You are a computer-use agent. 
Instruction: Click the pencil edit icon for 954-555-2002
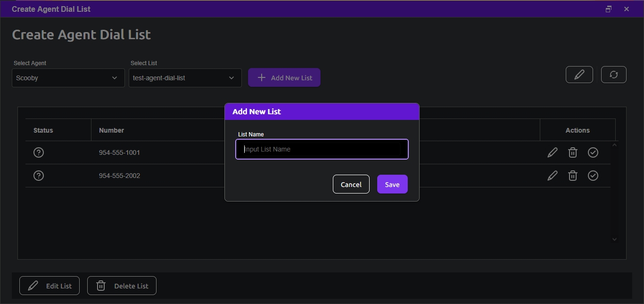(x=553, y=176)
